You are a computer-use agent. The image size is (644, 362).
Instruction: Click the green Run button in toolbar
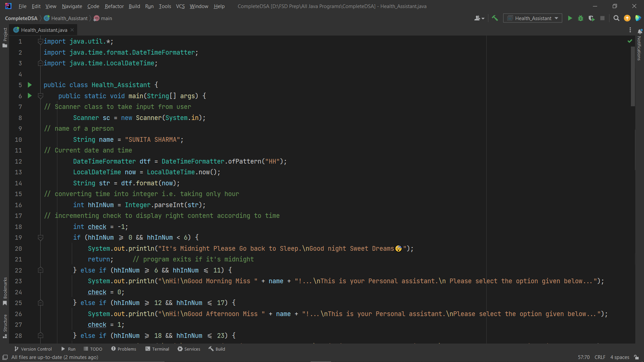tap(570, 18)
